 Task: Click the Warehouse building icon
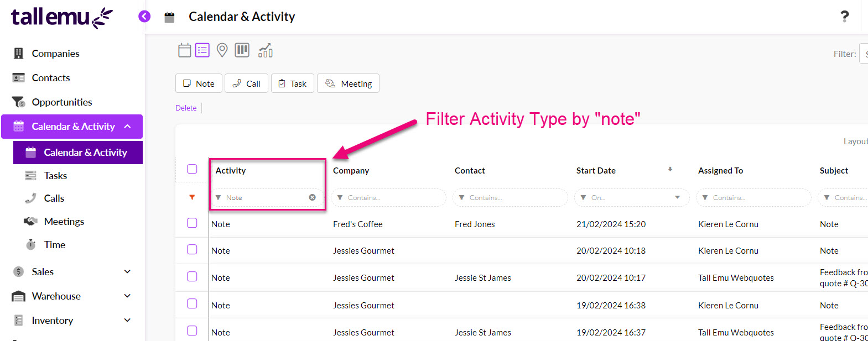pyautogui.click(x=18, y=296)
